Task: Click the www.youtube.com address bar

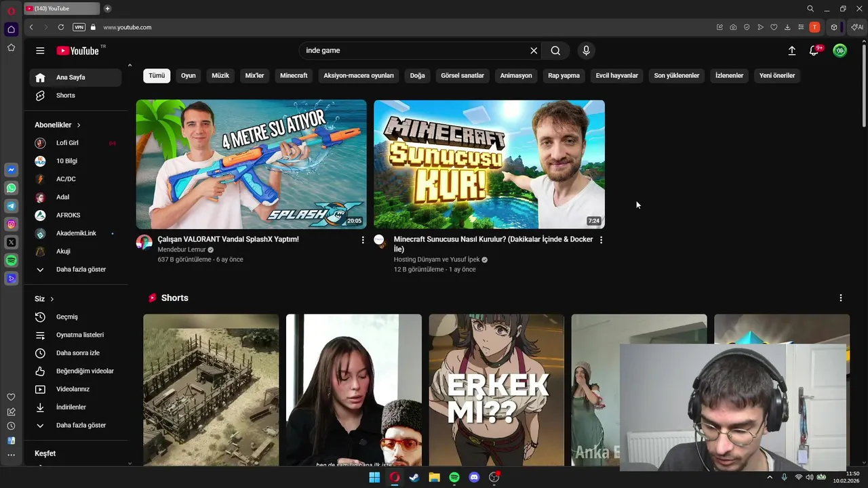Action: tap(127, 27)
